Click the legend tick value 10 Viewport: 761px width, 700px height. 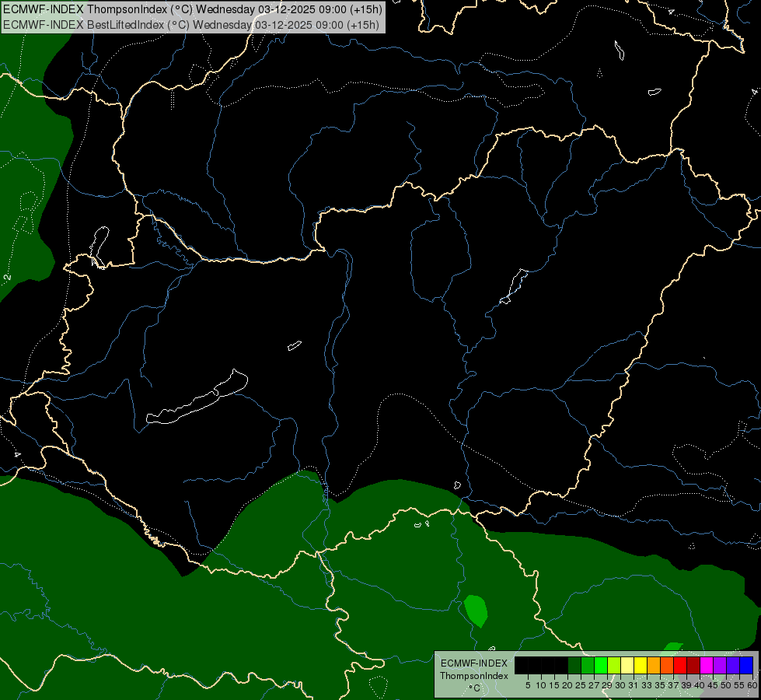pos(541,685)
